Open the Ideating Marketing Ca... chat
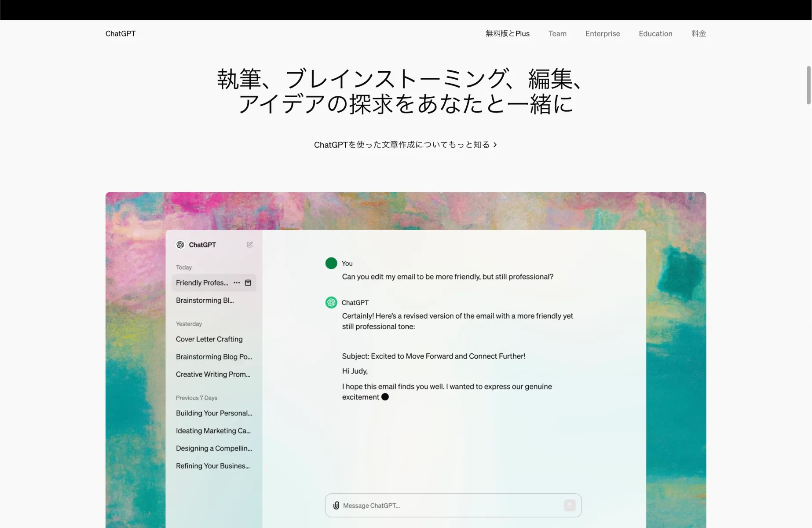This screenshot has width=812, height=528. pos(213,431)
